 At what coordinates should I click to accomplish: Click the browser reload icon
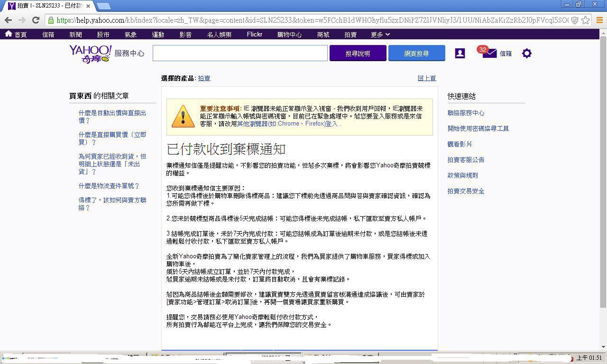point(36,20)
